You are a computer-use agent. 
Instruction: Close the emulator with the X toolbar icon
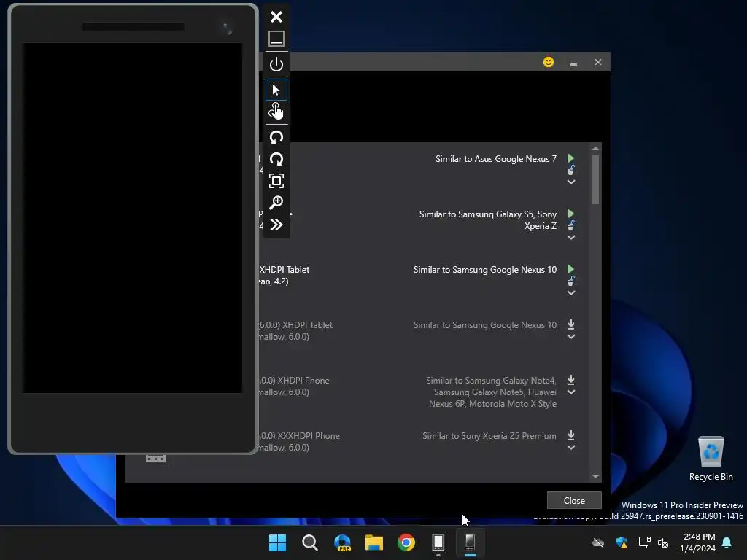tap(276, 17)
